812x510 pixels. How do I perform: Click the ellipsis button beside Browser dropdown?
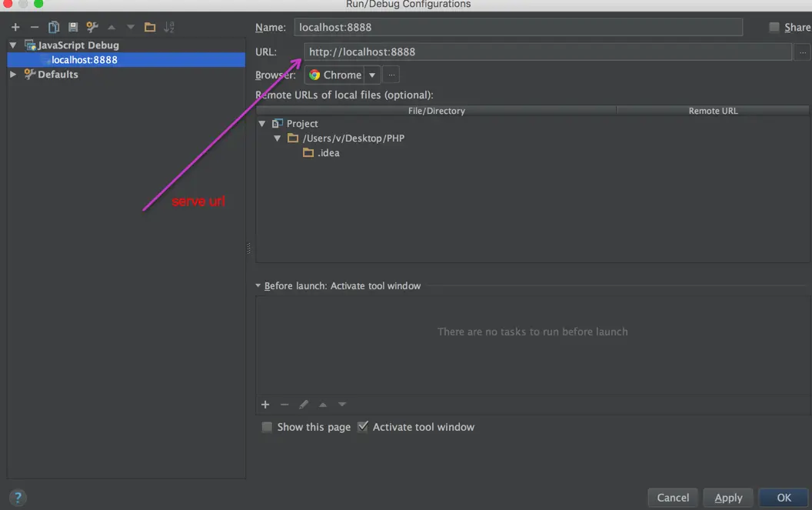tap(391, 75)
